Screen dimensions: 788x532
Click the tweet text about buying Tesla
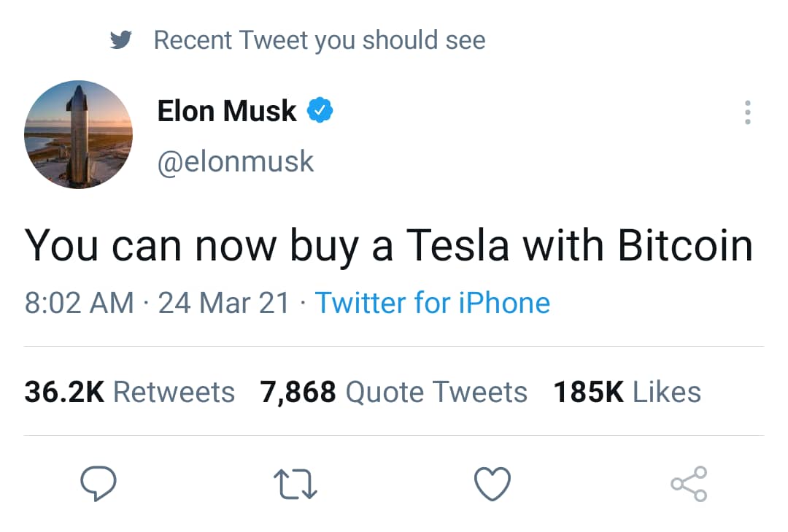389,244
